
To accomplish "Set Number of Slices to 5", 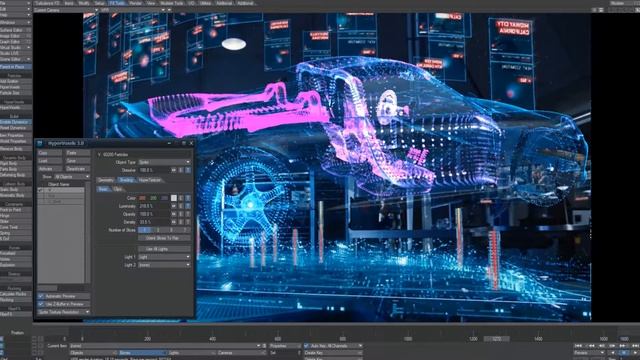I will [x=171, y=230].
